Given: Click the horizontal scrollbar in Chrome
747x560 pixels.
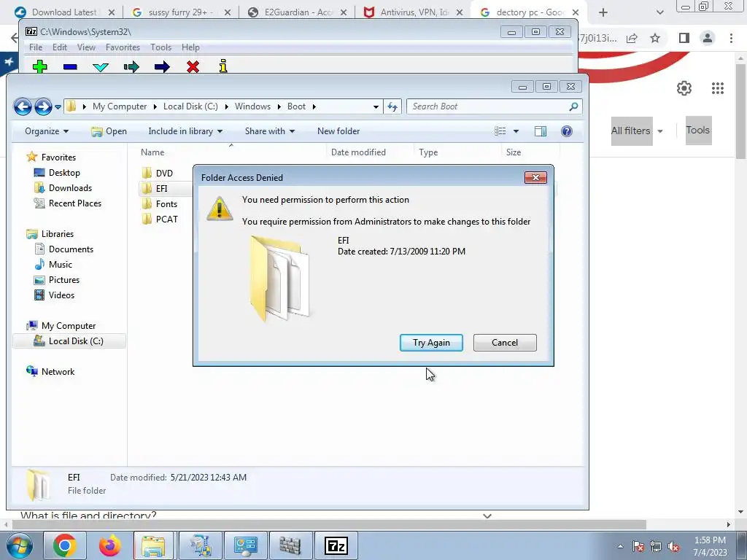Looking at the screenshot, I should coord(329,524).
